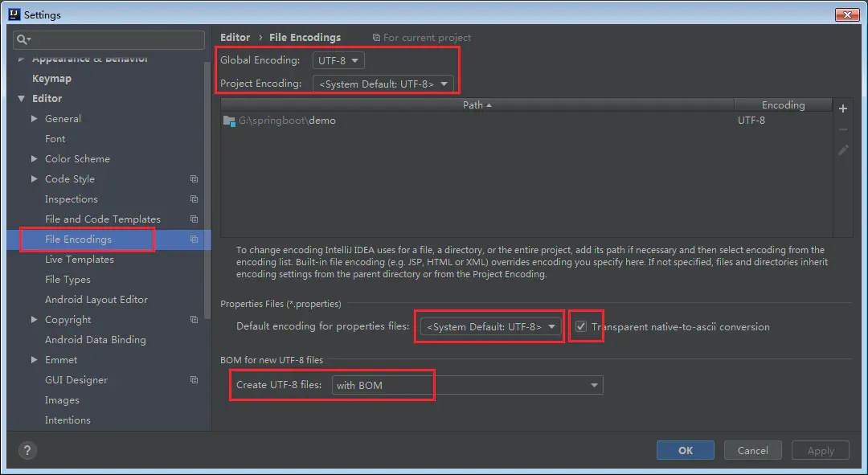Click the project-level icon beside Code Style
The image size is (868, 475).
[194, 179]
